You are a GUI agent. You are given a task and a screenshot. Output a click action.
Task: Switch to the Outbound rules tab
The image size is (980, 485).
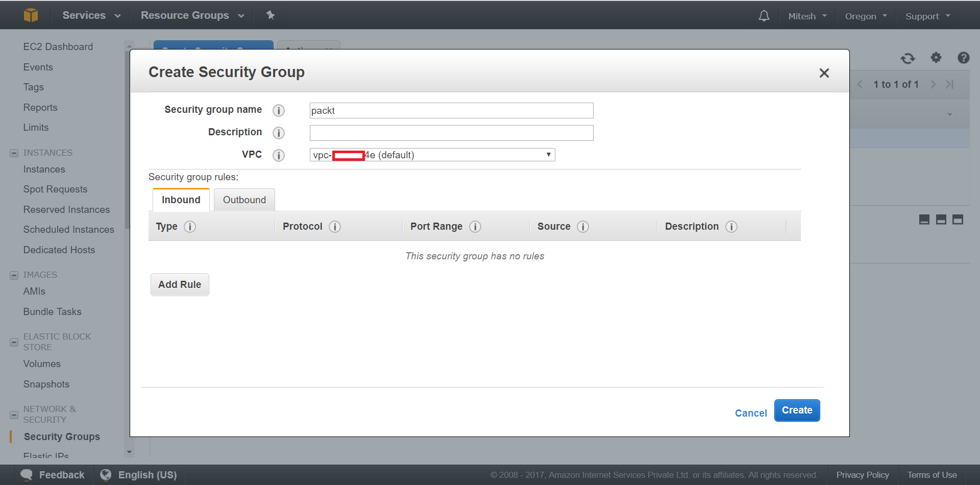(244, 200)
